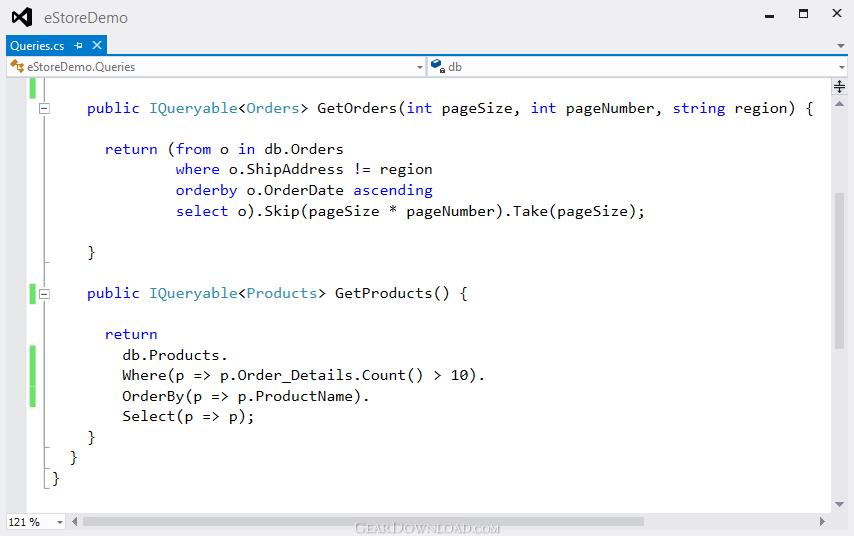Minimize the eStoreDemo window
The image size is (854, 536).
tap(770, 16)
